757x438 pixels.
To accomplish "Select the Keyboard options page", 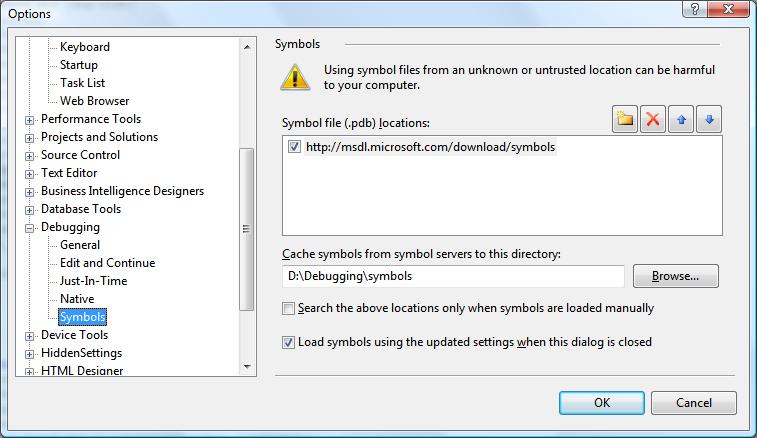I will pos(84,47).
